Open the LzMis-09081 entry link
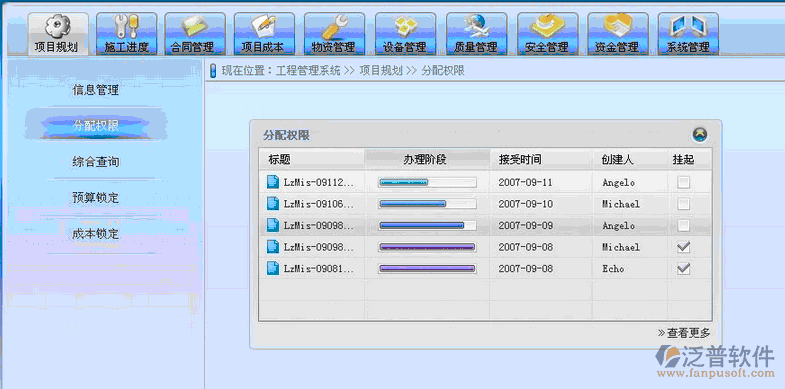Image resolution: width=785 pixels, height=389 pixels. pos(319,269)
